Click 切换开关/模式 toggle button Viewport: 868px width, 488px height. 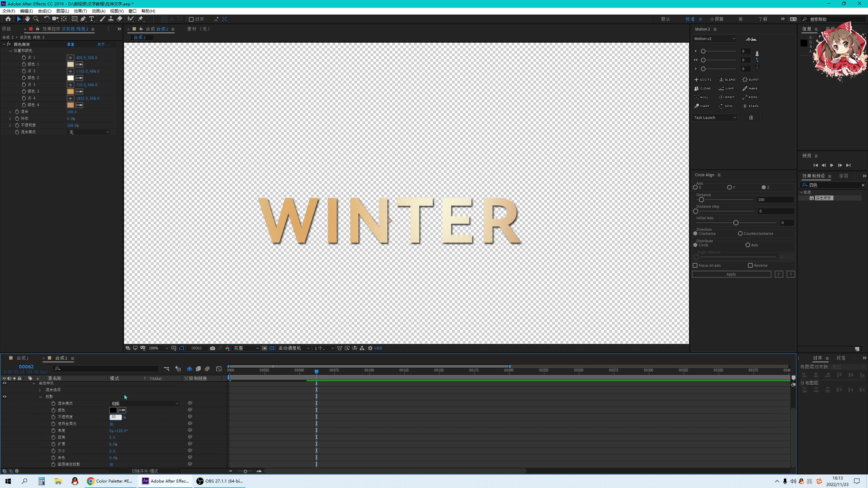pos(145,471)
